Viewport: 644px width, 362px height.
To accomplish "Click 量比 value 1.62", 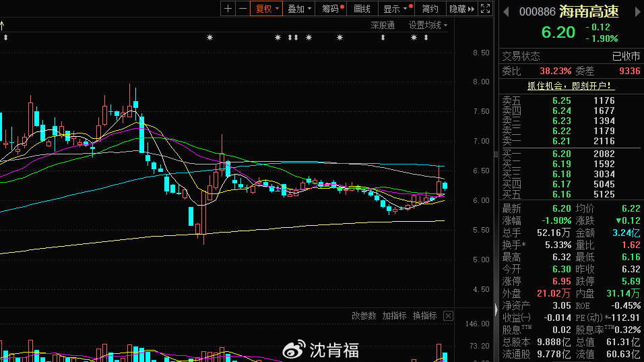I will (x=631, y=245).
